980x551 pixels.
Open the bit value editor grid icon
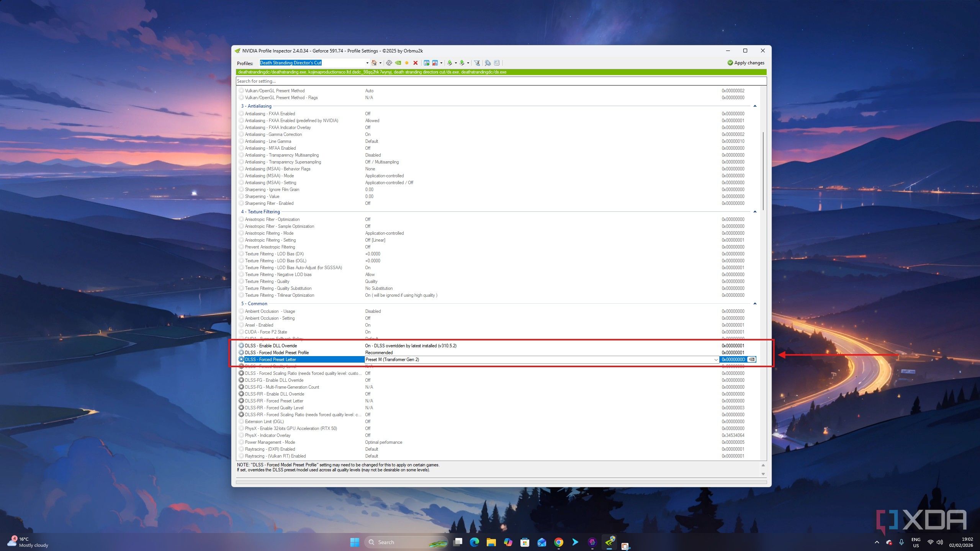coord(497,63)
